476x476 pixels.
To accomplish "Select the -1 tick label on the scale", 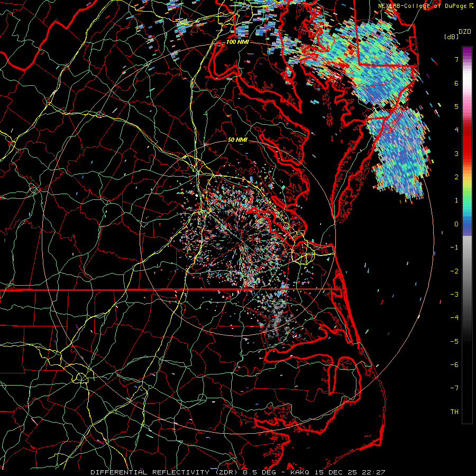I will (x=454, y=248).
